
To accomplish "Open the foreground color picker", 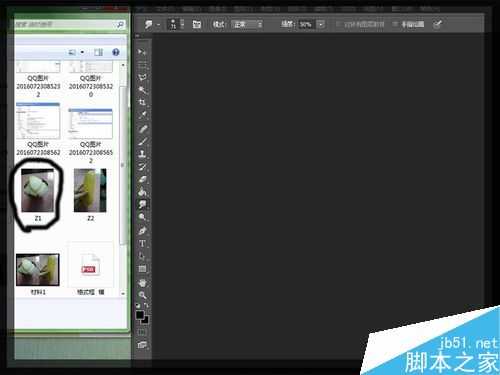I will click(140, 314).
